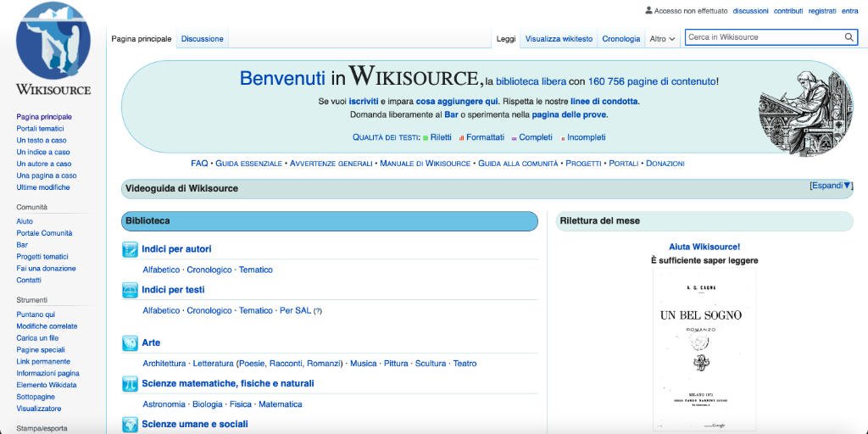Open Aiuta Wikisource! link
868x434 pixels.
(x=704, y=247)
